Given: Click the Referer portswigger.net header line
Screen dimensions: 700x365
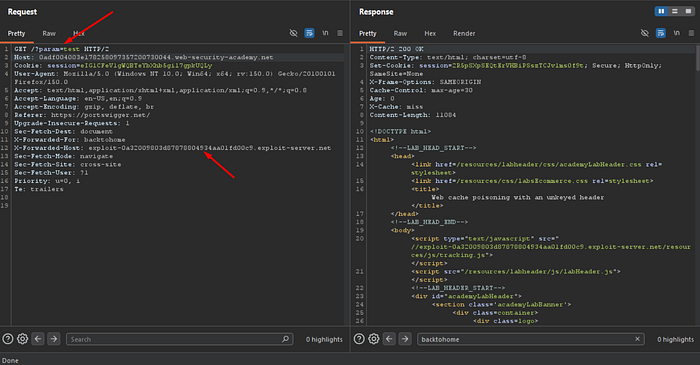Looking at the screenshot, I should 82,115.
